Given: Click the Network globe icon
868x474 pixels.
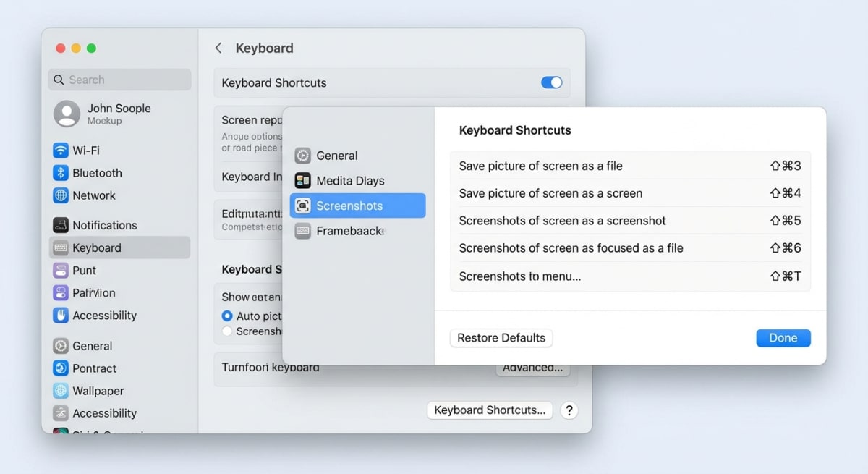Looking at the screenshot, I should (x=61, y=195).
